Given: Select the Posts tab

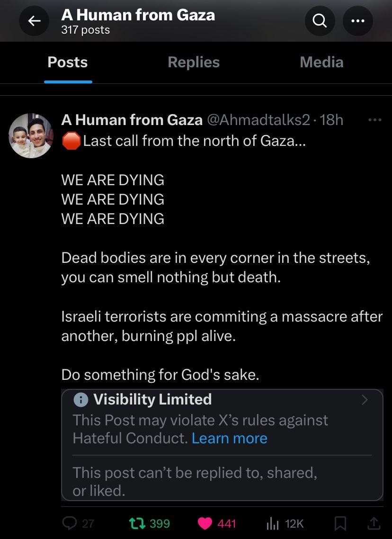Looking at the screenshot, I should tap(68, 62).
